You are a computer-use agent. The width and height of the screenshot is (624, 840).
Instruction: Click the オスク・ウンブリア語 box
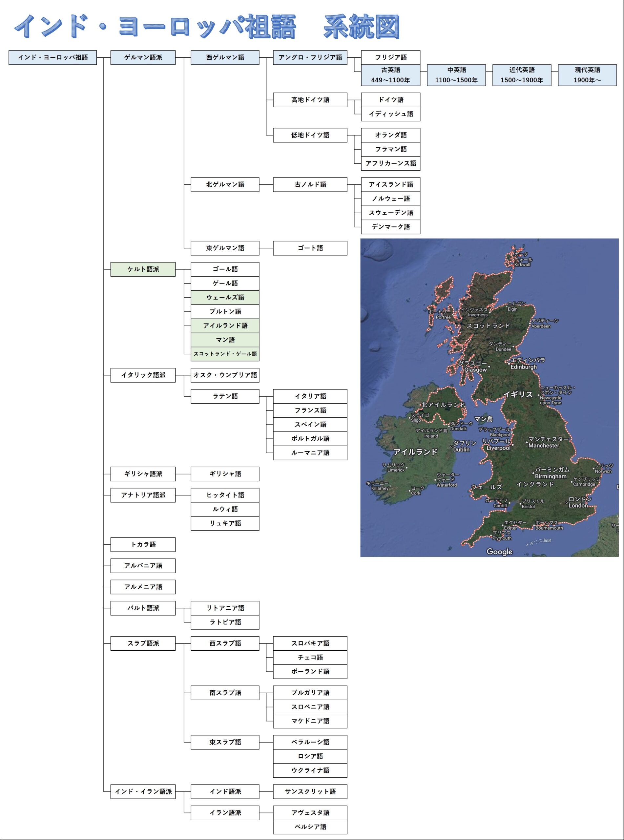[x=225, y=375]
